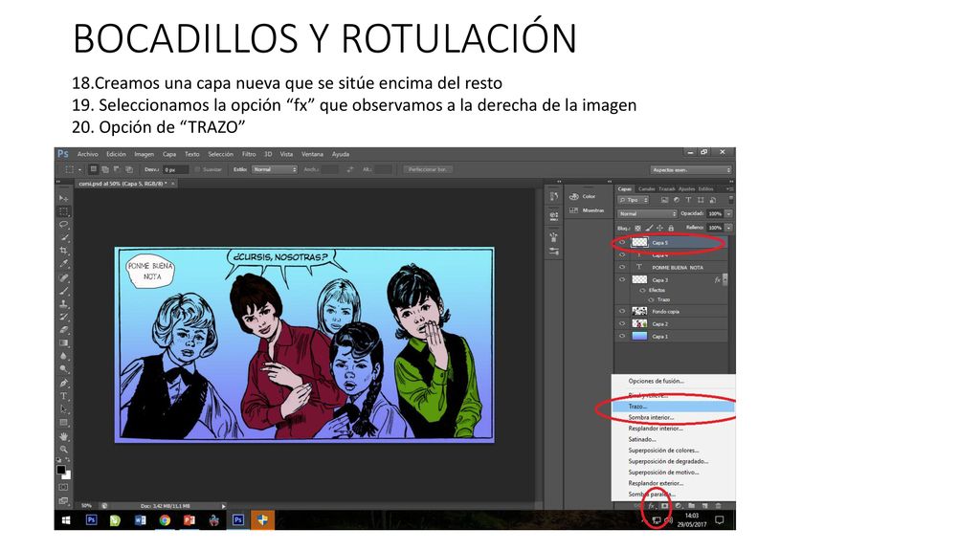Collapse the Capa 3 fx effects arrow

point(725,280)
